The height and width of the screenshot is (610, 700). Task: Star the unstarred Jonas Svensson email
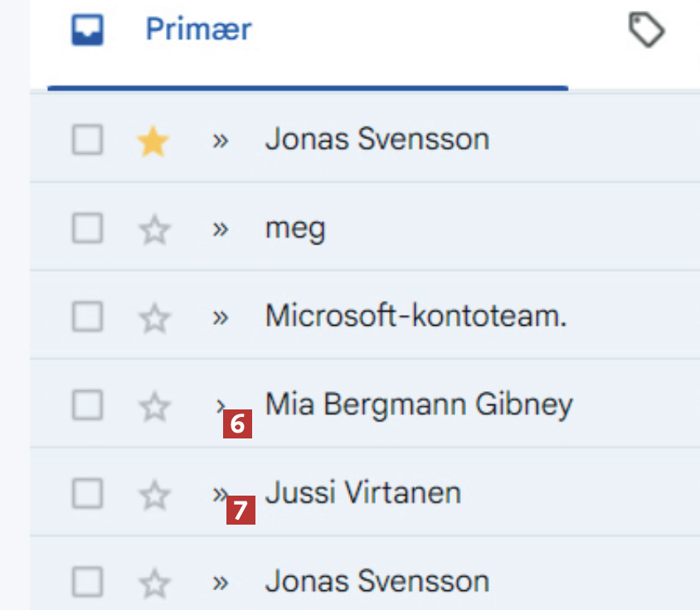(x=153, y=584)
